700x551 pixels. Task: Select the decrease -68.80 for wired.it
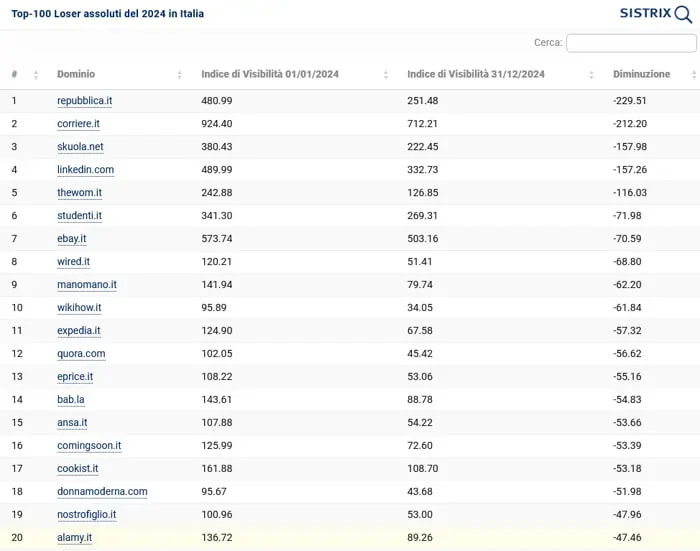click(x=627, y=262)
